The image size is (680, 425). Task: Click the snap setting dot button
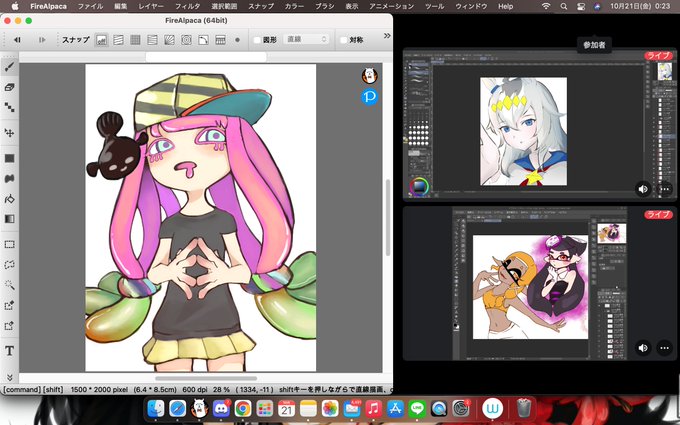pyautogui.click(x=237, y=40)
